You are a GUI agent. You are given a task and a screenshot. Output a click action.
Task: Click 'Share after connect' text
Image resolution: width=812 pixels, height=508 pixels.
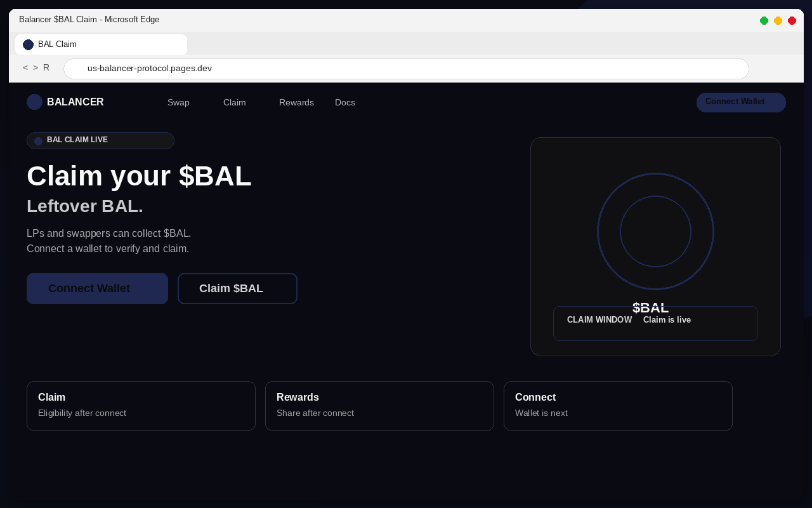(315, 413)
